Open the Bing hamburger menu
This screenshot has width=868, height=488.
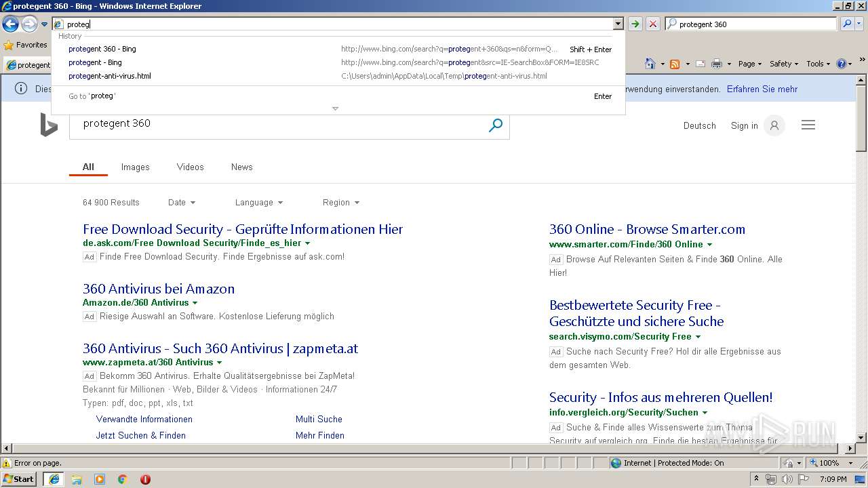click(808, 125)
